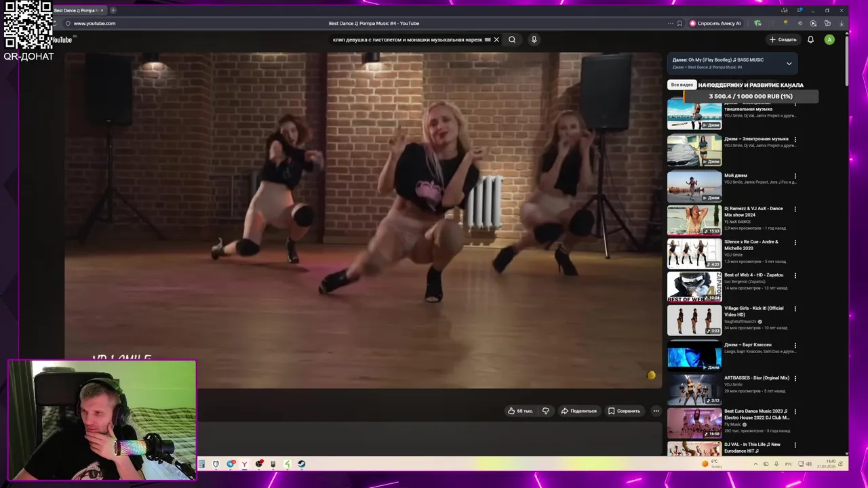Click the Сохранить save button
Image resolution: width=868 pixels, height=488 pixels.
pyautogui.click(x=624, y=411)
